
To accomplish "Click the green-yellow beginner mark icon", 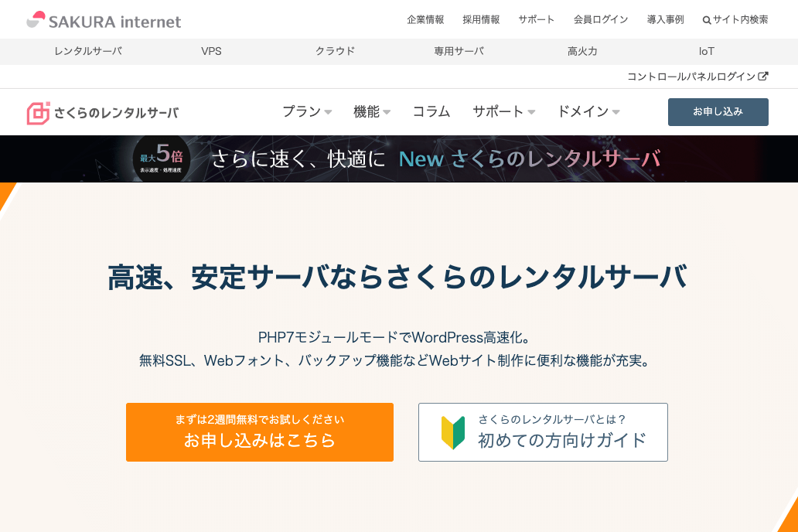I will pyautogui.click(x=452, y=433).
